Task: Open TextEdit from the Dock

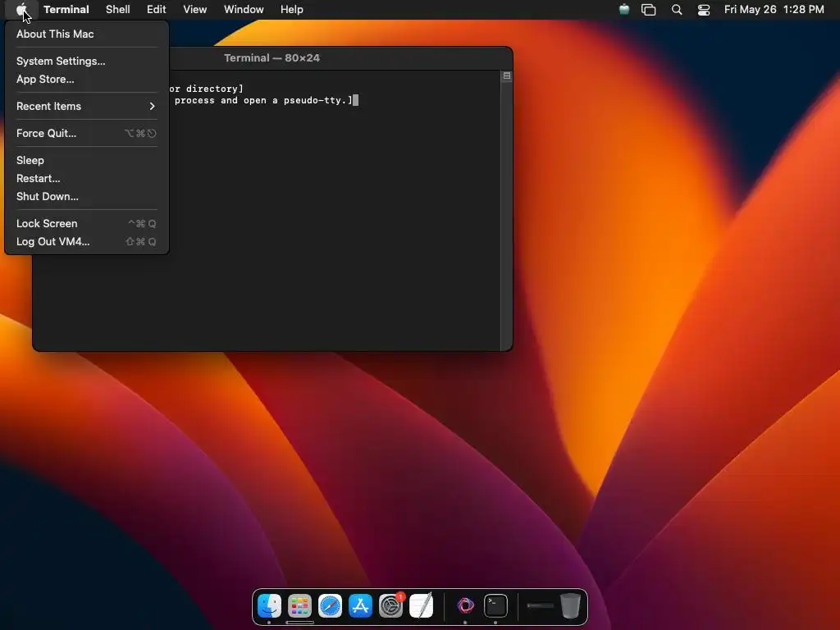Action: pyautogui.click(x=422, y=606)
